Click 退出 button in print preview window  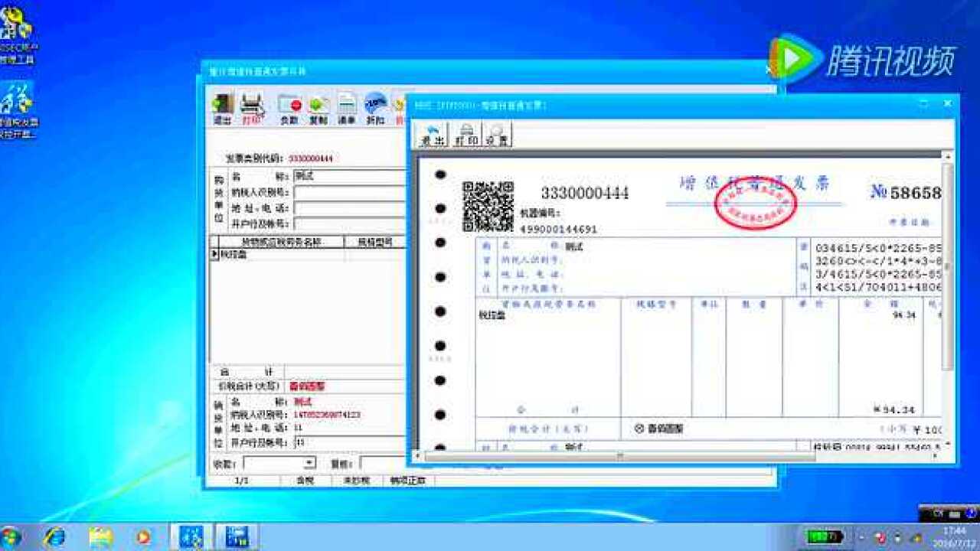[433, 135]
